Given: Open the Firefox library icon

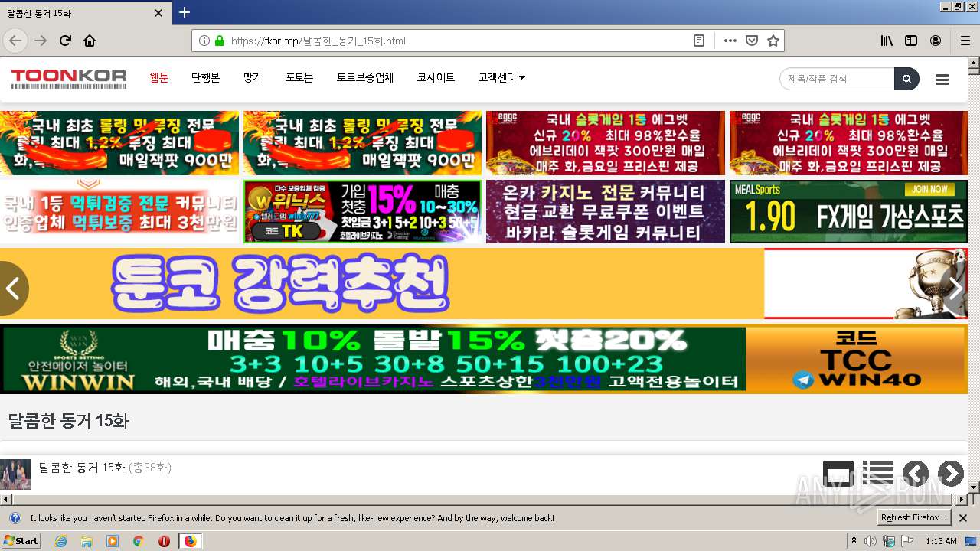Looking at the screenshot, I should point(887,41).
